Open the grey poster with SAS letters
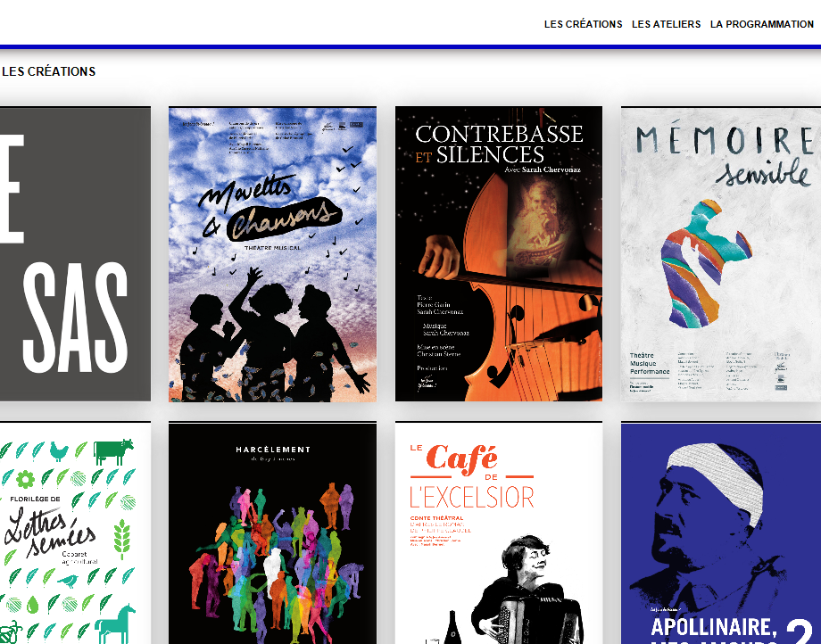The height and width of the screenshot is (644, 821). click(x=75, y=254)
